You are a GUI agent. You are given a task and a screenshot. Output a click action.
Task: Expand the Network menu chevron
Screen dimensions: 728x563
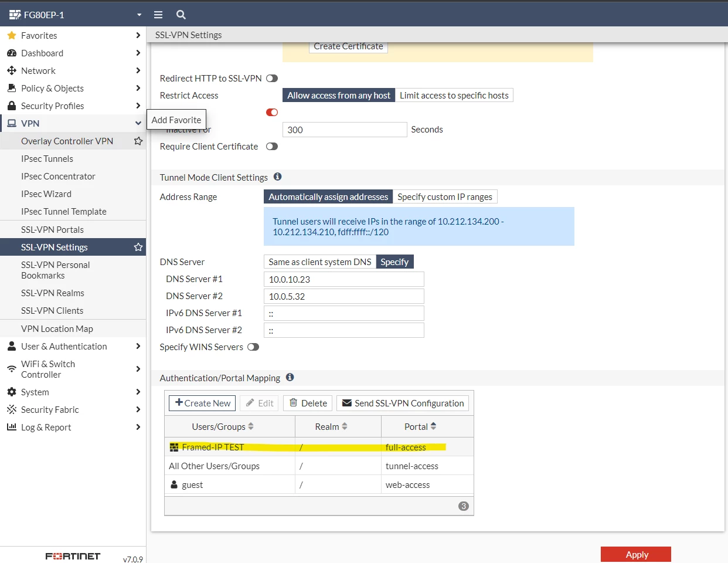point(138,70)
